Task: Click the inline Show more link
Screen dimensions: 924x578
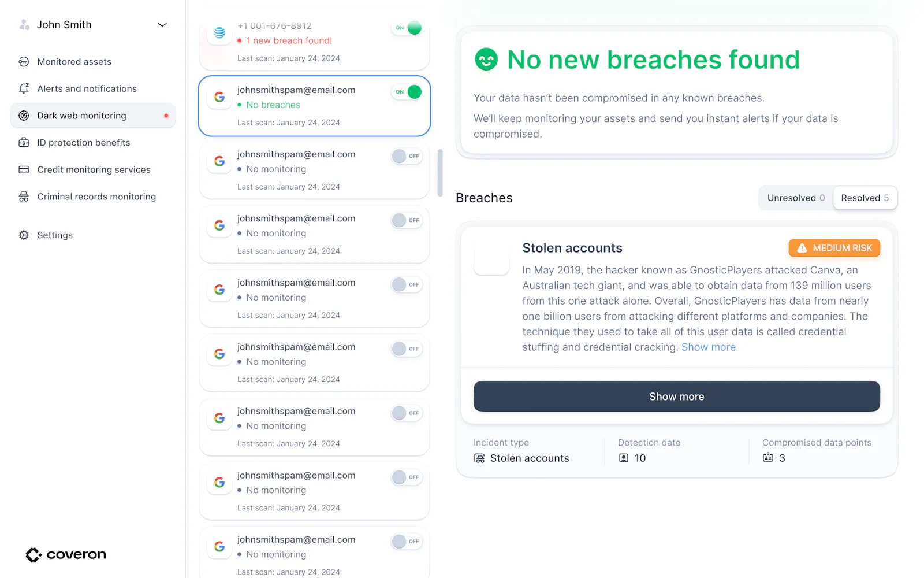Action: pos(709,347)
